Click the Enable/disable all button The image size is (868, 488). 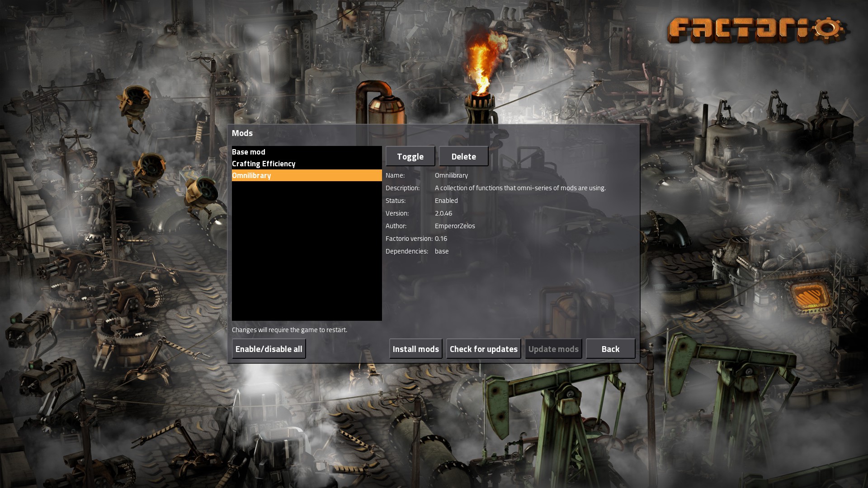click(x=269, y=349)
